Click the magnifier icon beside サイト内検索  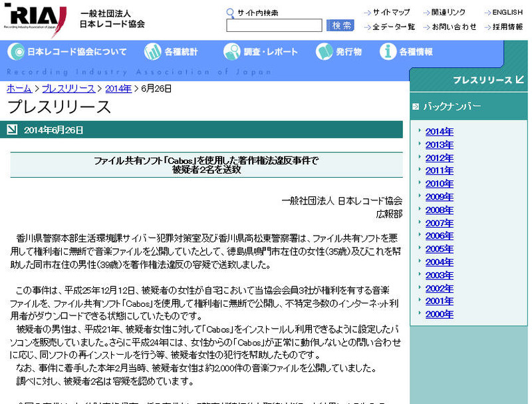click(x=231, y=13)
